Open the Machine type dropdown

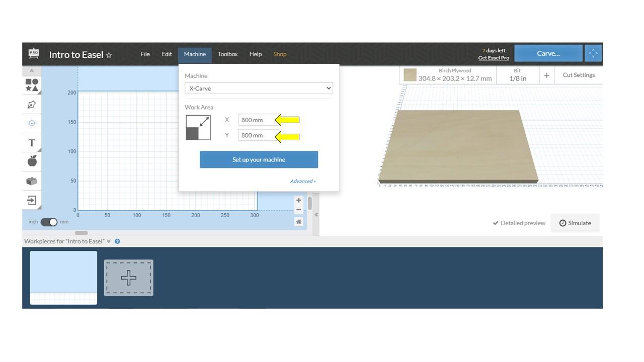(259, 88)
